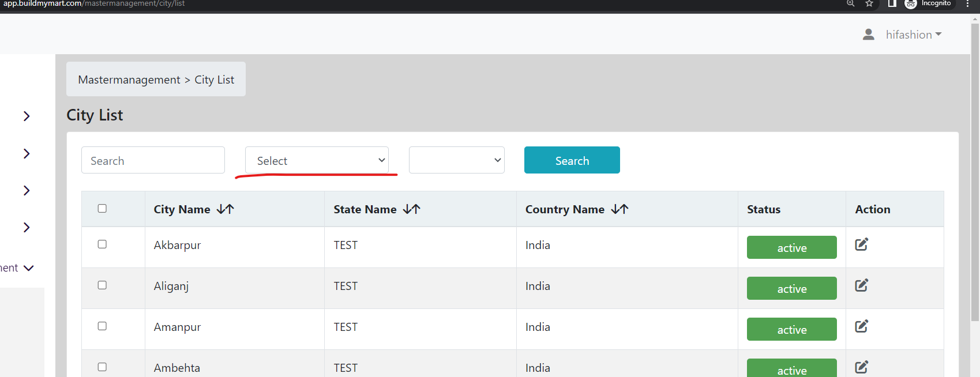Sort table by Country Name
Image resolution: width=980 pixels, height=377 pixels.
pos(619,209)
